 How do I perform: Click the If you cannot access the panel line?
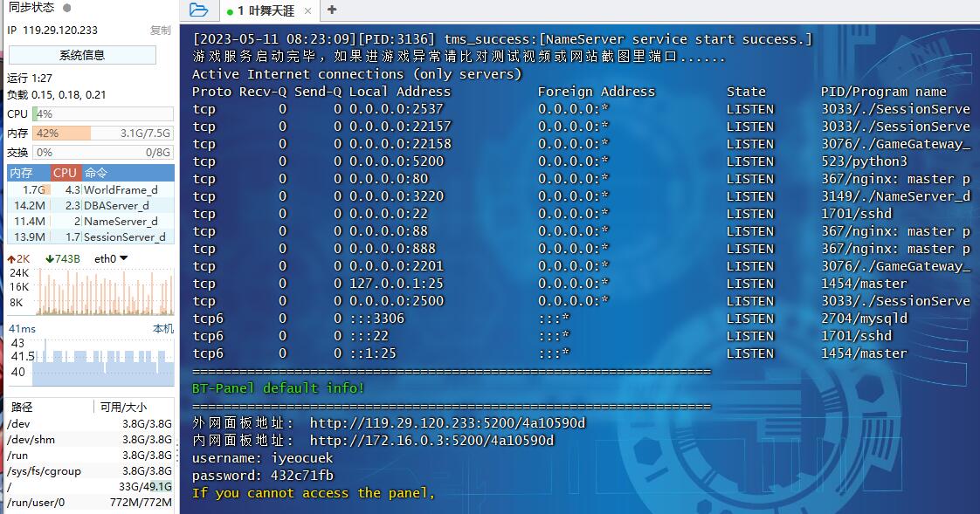[x=313, y=493]
